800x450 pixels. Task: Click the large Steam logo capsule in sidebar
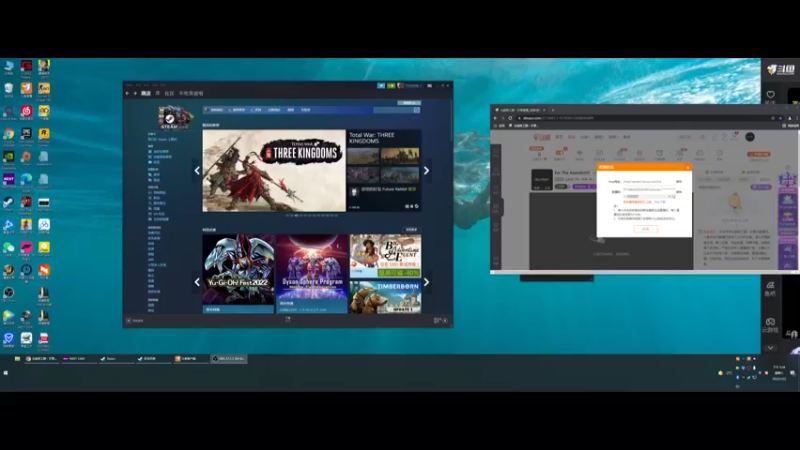(x=176, y=118)
